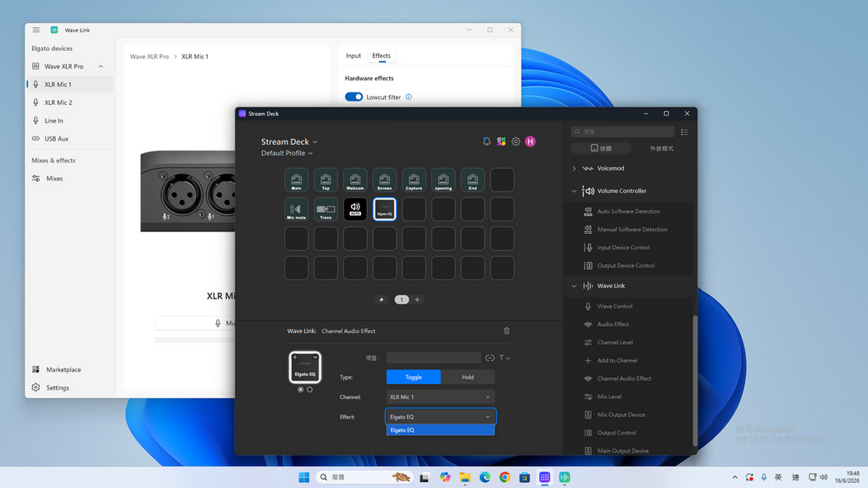Open XLR Mic 2 in Wave Link sidebar
The image size is (868, 488).
(70, 103)
